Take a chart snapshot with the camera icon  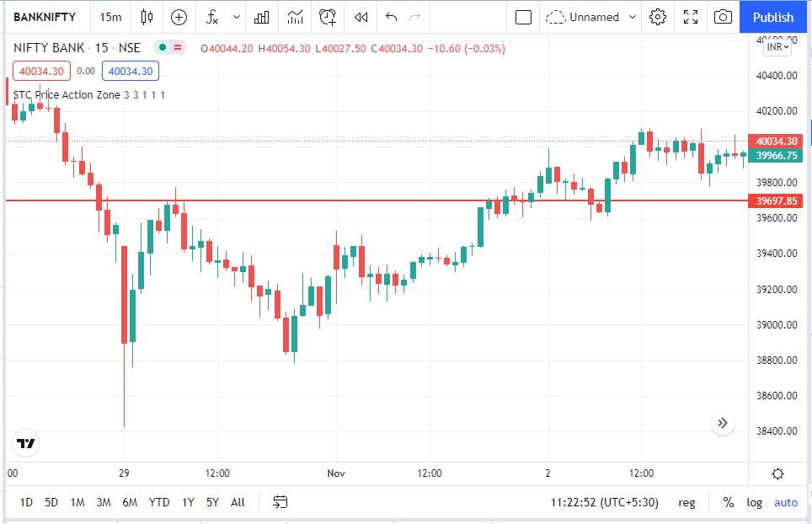tap(722, 17)
